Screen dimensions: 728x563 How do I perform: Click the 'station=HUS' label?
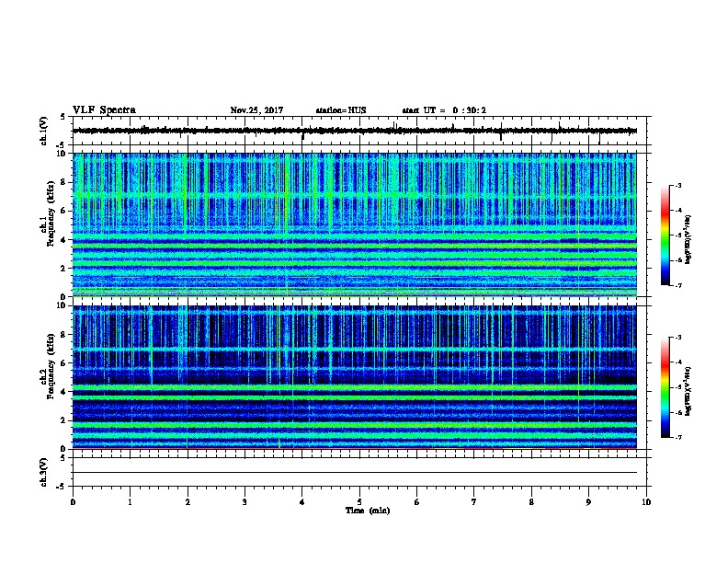click(x=341, y=110)
